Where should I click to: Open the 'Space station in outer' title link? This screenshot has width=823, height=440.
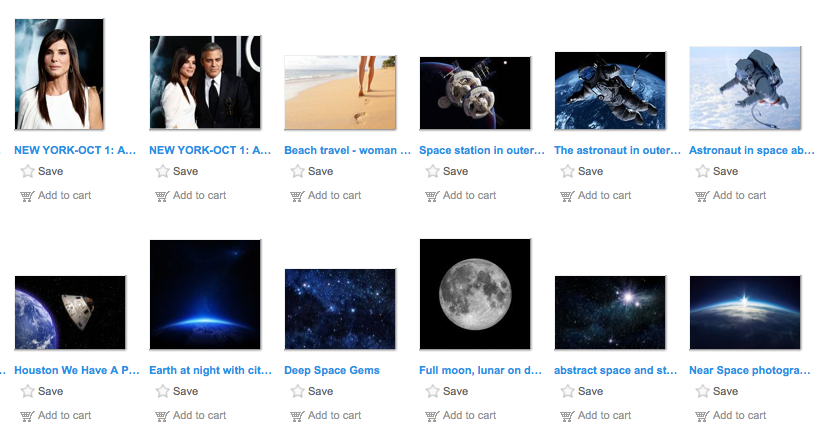482,150
